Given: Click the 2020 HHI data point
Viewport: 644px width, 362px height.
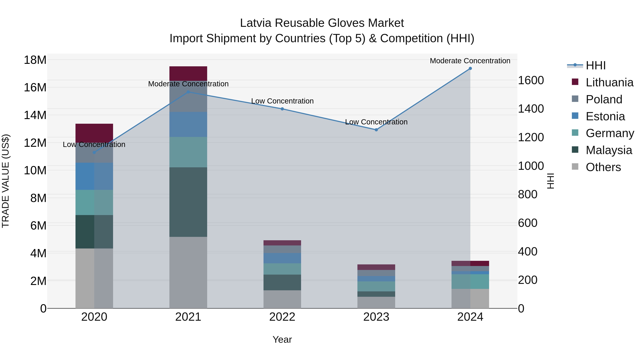Looking at the screenshot, I should 94,152.
